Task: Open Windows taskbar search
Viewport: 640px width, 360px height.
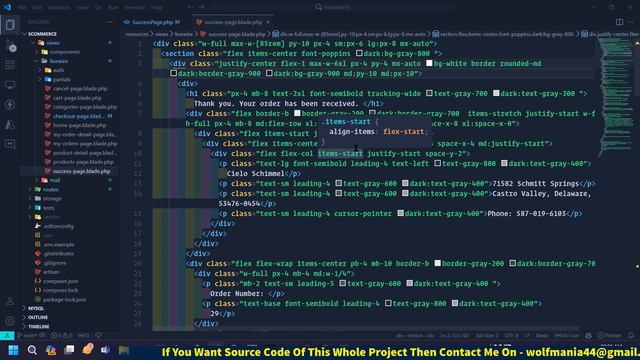Action: (32, 350)
